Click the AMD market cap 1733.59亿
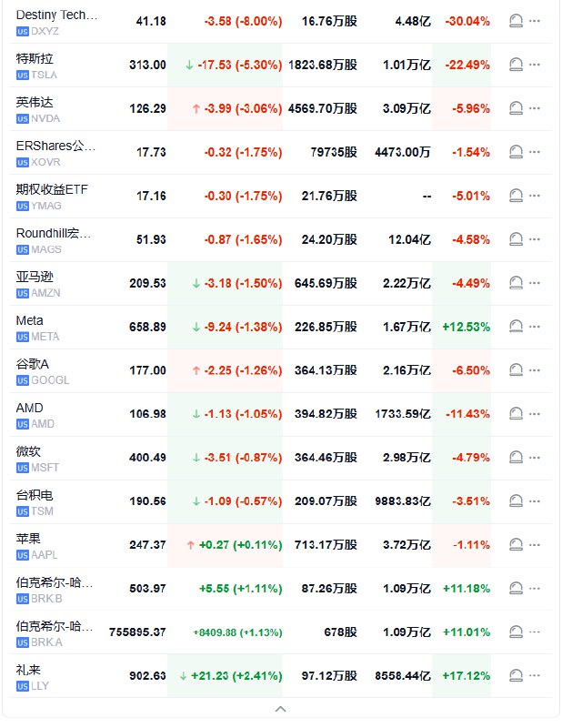Viewport: 562px width, 728px height. point(403,414)
